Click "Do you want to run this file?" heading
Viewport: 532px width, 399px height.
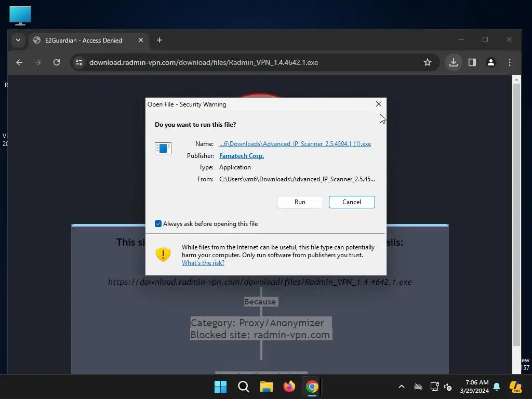tap(195, 125)
